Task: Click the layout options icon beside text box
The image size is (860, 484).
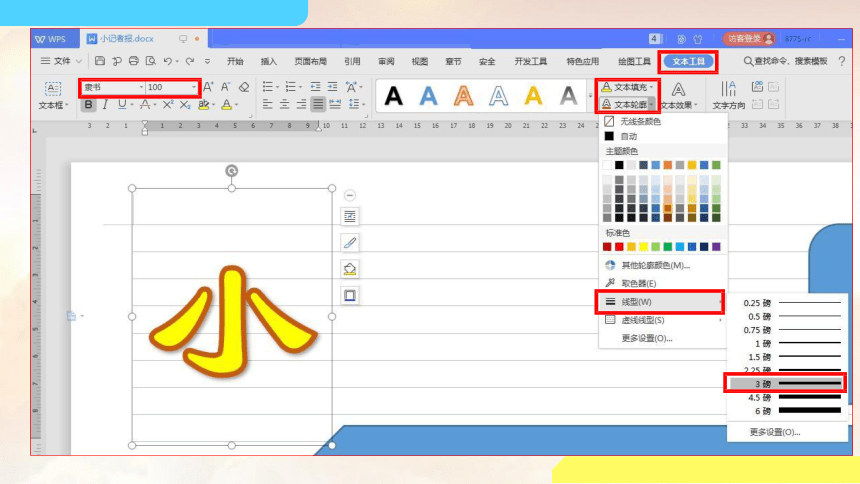Action: [350, 216]
